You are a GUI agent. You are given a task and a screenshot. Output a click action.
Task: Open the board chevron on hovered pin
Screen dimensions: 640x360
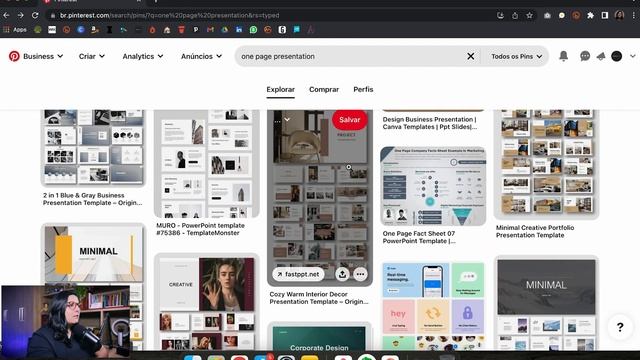(x=287, y=120)
